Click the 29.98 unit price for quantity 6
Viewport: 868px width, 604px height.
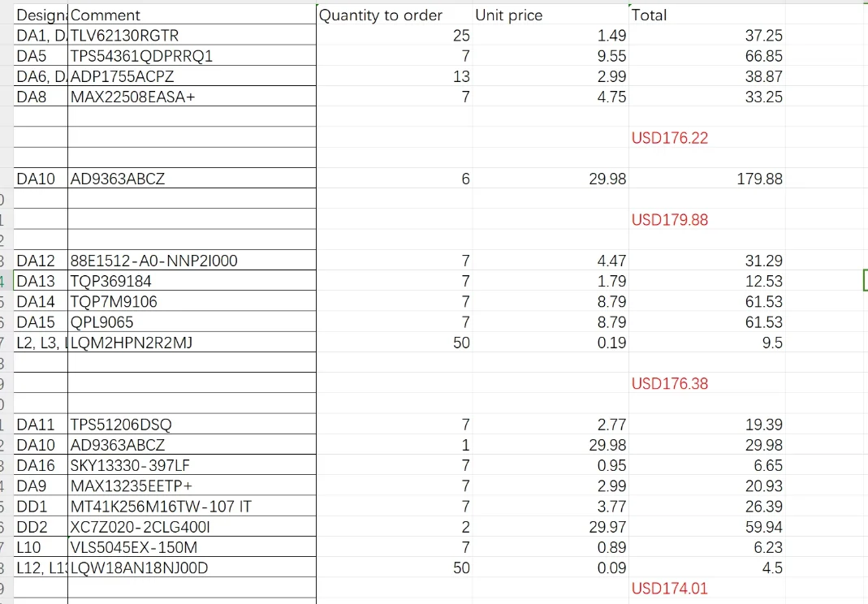pos(551,179)
